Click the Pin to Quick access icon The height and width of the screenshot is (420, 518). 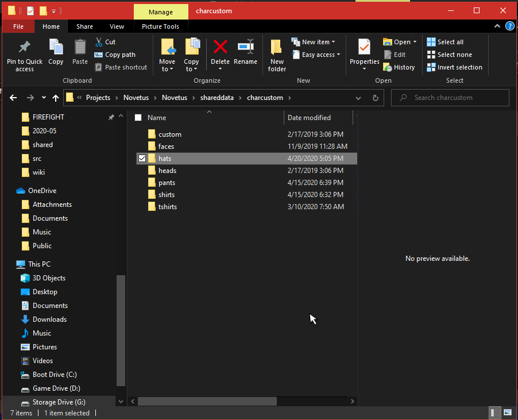click(x=24, y=47)
